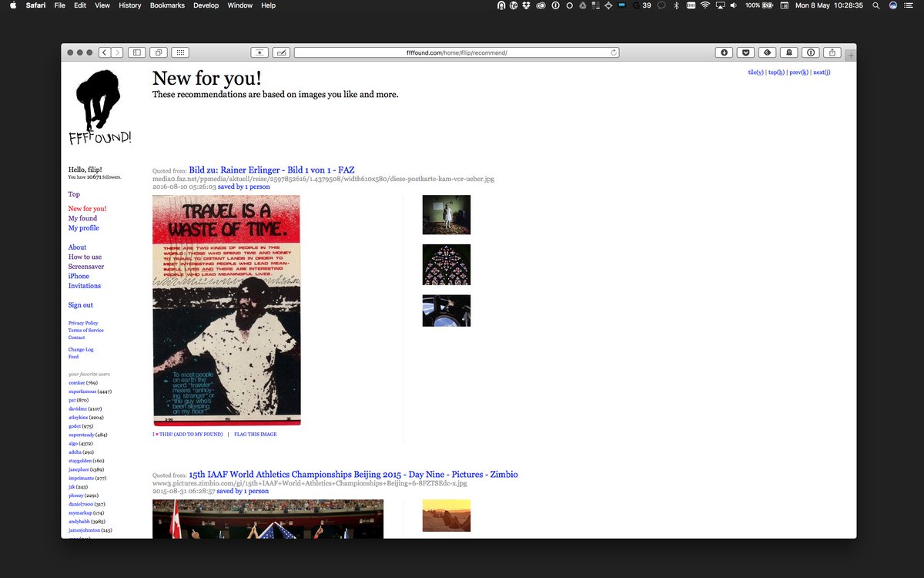Open the Apple menu
This screenshot has width=924, height=578.
[12, 5]
